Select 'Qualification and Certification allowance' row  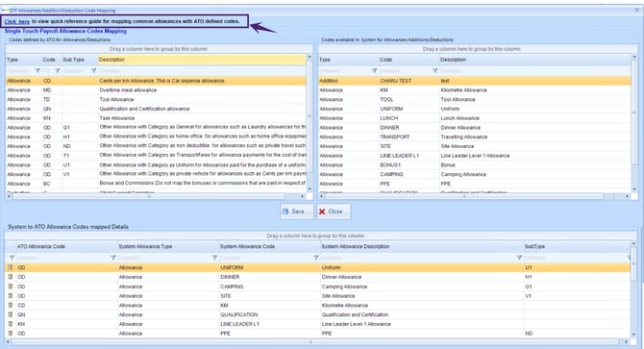click(156, 109)
